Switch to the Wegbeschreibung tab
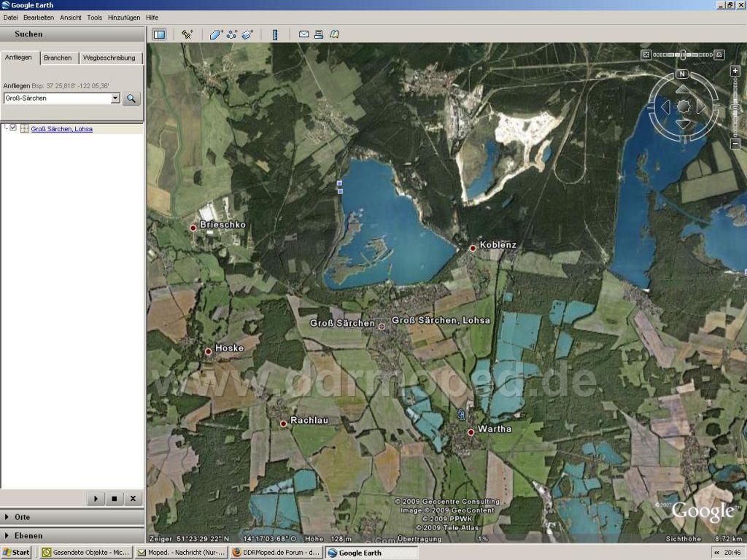This screenshot has height=560, width=747. [109, 58]
